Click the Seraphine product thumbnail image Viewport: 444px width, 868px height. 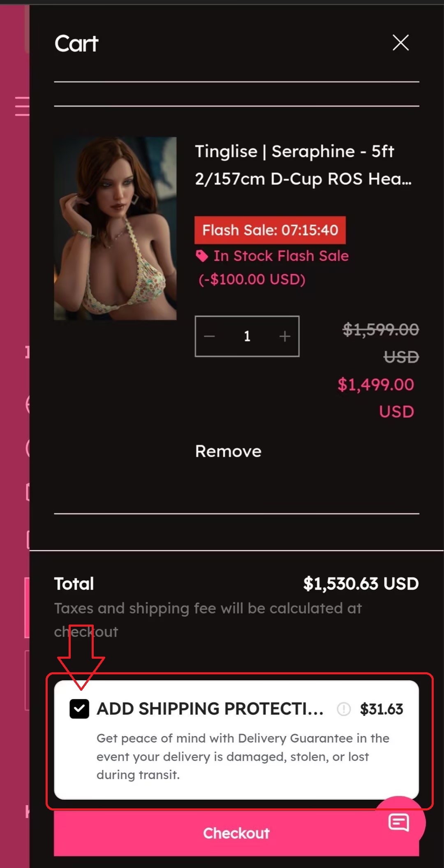coord(115,228)
